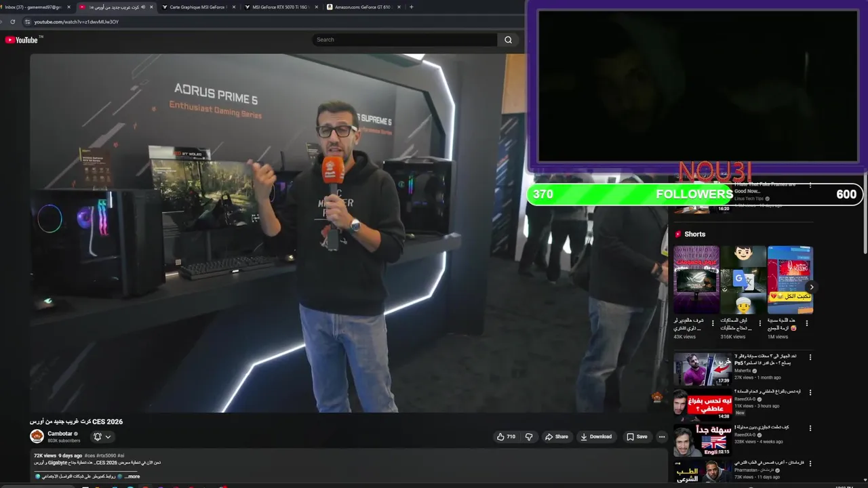
Task: Open options for the 43K views short
Action: (713, 323)
